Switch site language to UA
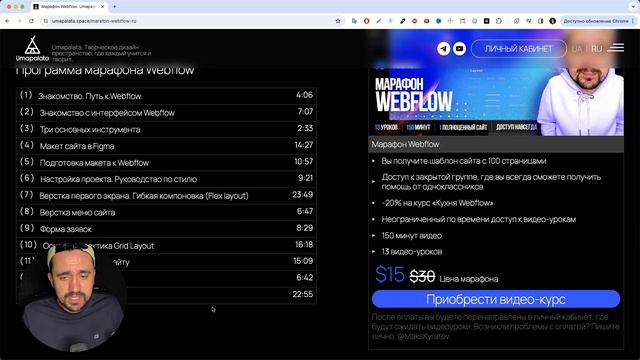The height and width of the screenshot is (360, 640). tap(577, 49)
